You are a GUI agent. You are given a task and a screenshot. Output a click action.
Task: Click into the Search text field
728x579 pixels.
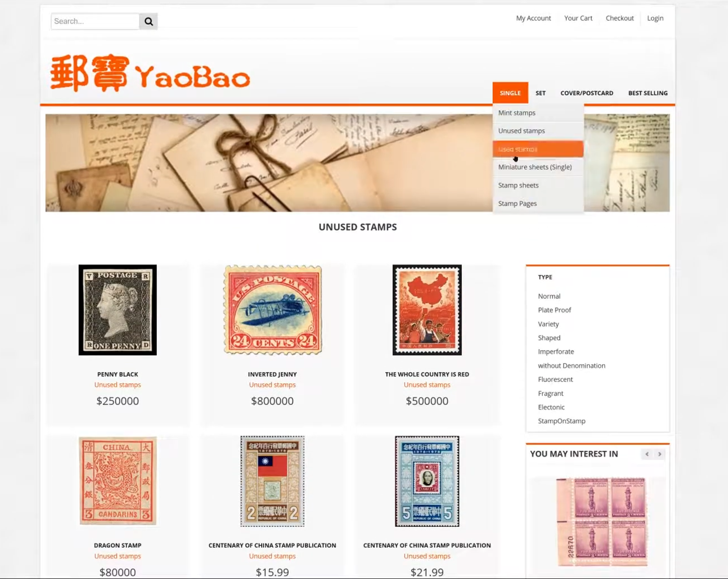(x=95, y=22)
